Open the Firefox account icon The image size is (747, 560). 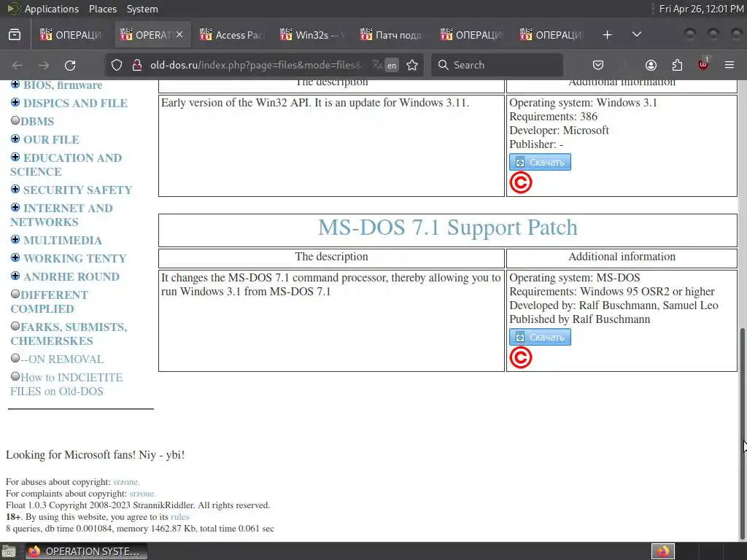coord(651,65)
